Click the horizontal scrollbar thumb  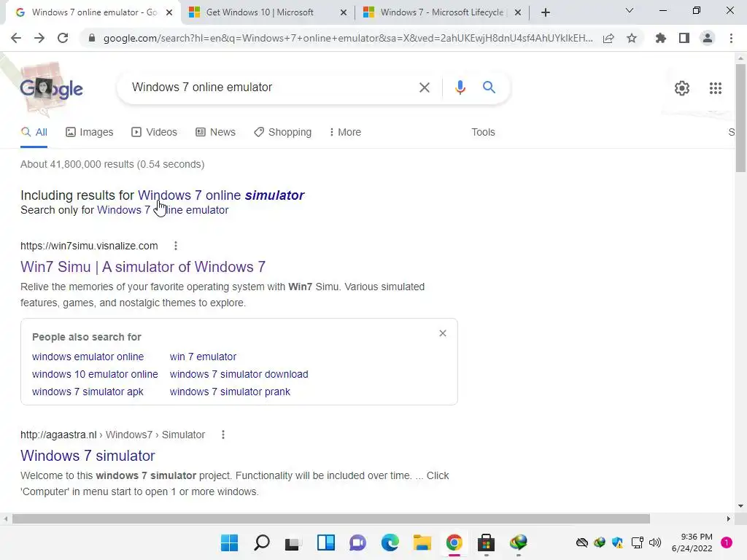331,518
